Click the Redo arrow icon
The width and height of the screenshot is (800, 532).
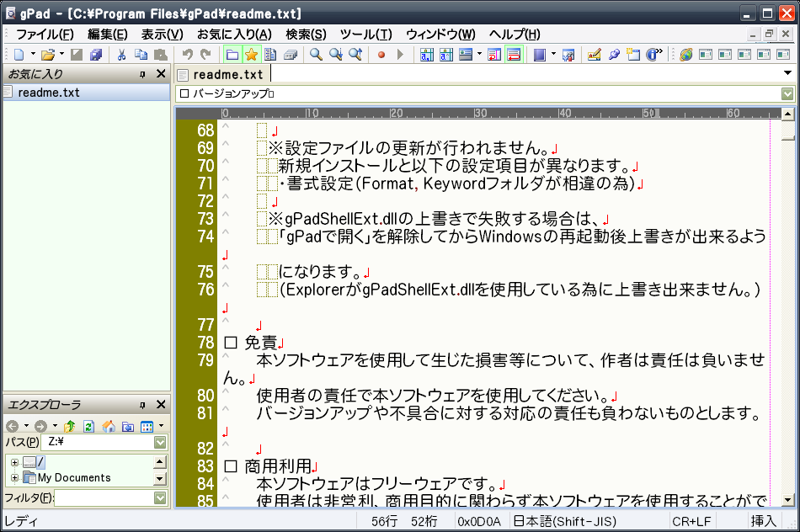[x=205, y=54]
